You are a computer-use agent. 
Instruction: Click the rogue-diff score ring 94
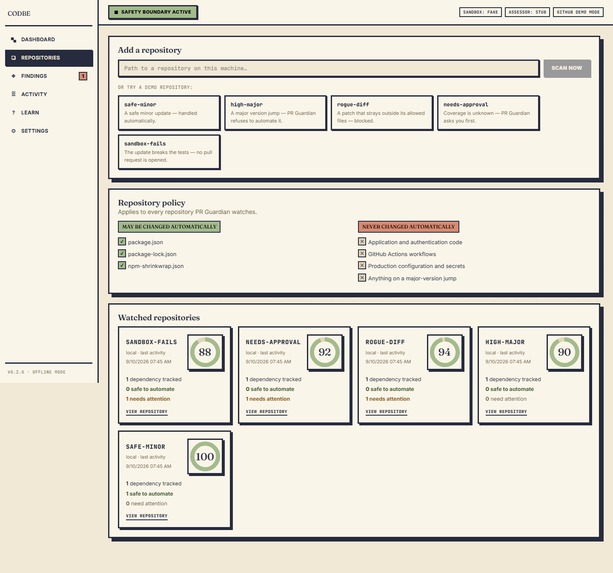point(445,352)
